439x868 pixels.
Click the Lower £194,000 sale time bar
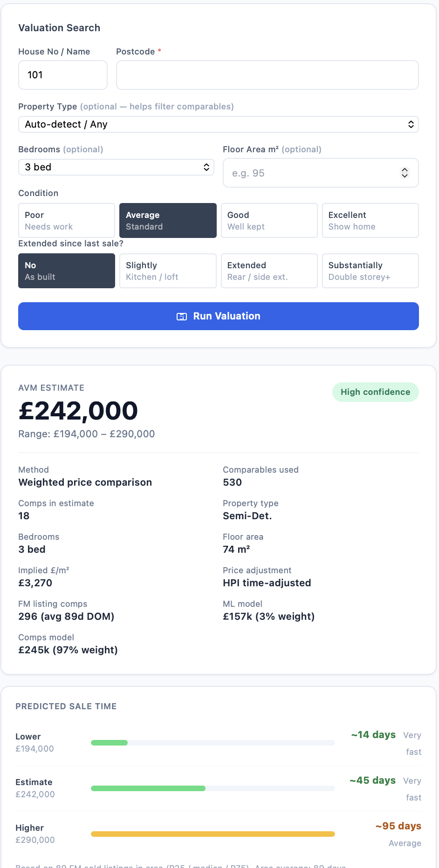213,742
